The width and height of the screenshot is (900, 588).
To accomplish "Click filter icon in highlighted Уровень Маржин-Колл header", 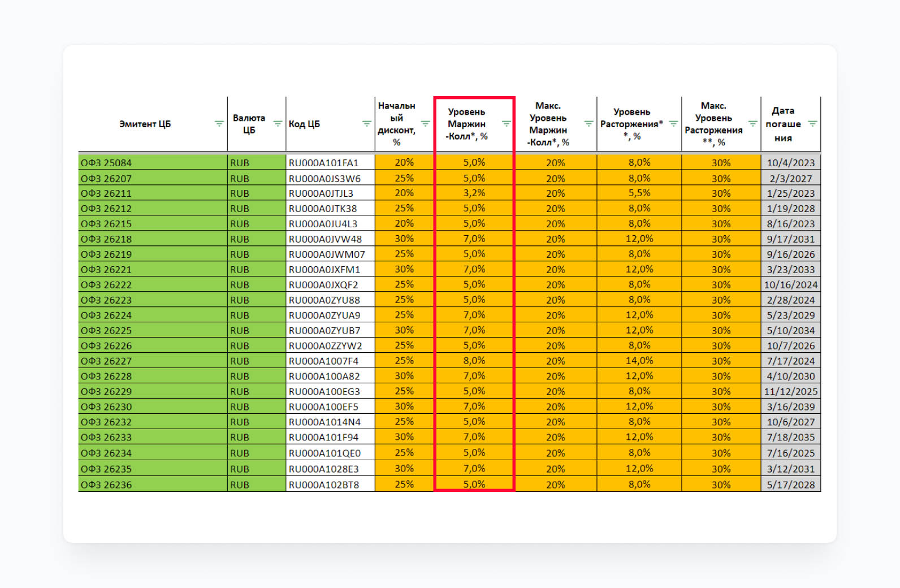I will coord(506,124).
